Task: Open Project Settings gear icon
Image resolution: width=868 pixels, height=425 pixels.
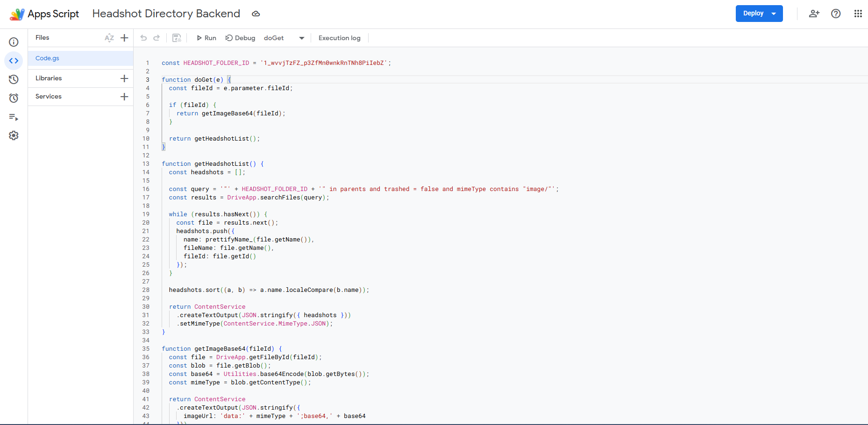Action: (x=14, y=135)
